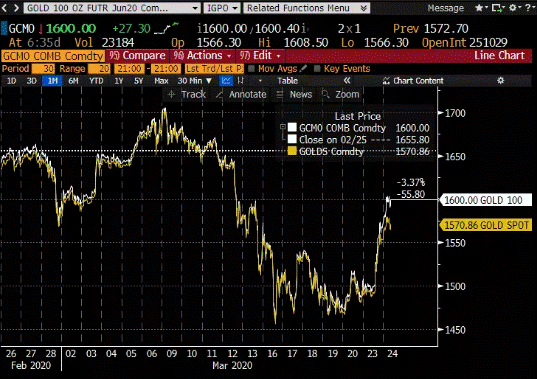Open the GOLD 100 OZ FUTR security dropdown
537x379 pixels.
112,8
